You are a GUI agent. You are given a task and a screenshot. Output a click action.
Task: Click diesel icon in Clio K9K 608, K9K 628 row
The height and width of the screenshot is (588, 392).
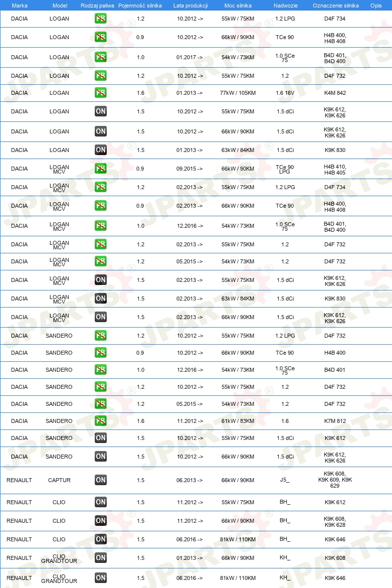(100, 520)
